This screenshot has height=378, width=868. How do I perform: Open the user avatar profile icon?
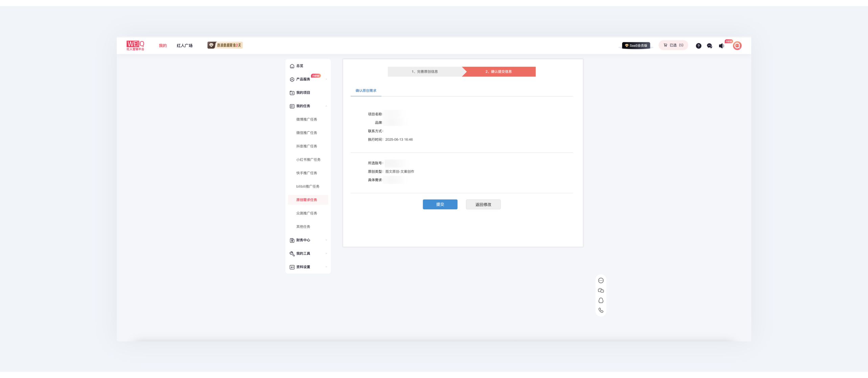[x=737, y=46]
